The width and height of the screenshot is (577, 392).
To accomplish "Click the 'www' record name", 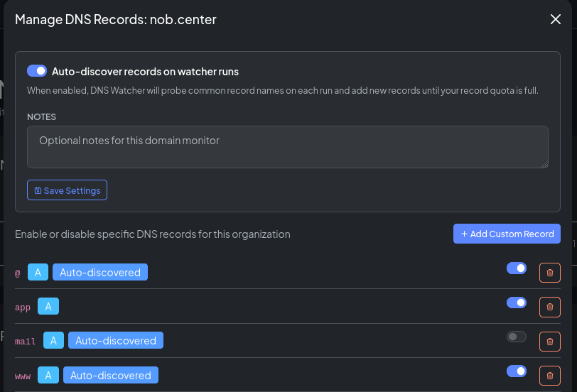I will click(x=23, y=376).
